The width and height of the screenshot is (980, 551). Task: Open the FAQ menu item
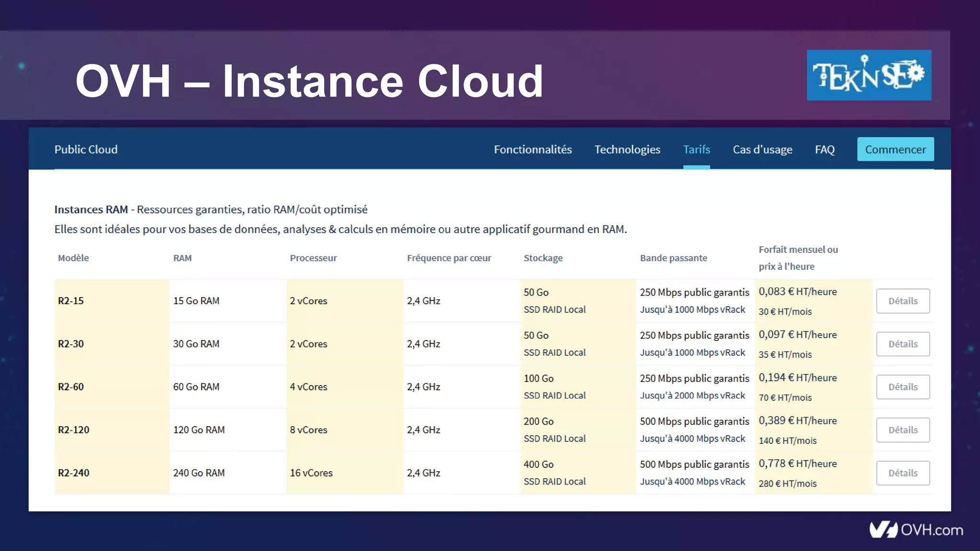(824, 149)
